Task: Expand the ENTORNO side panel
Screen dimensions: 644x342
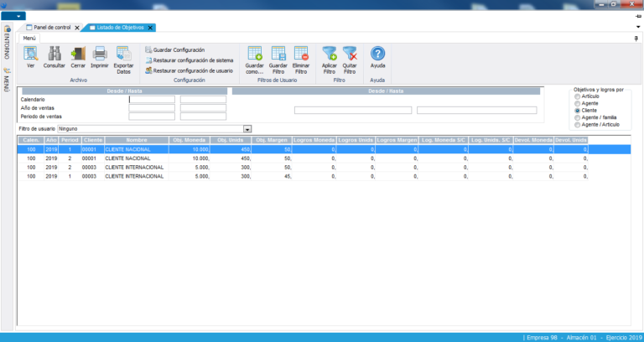Action: [6, 48]
